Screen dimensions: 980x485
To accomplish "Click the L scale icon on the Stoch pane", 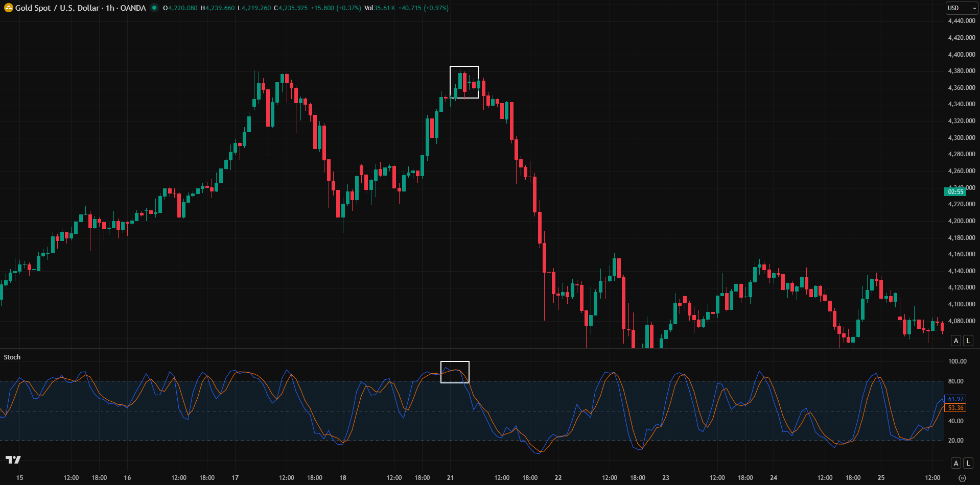I will click(968, 463).
